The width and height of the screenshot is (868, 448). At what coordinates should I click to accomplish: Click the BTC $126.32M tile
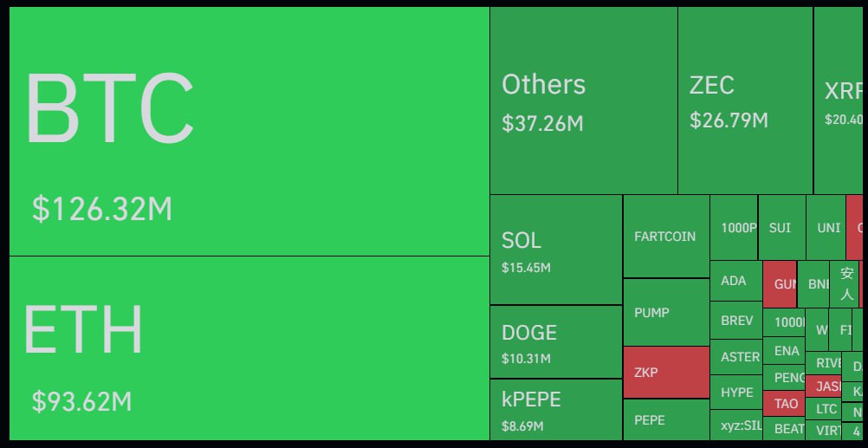[249, 132]
